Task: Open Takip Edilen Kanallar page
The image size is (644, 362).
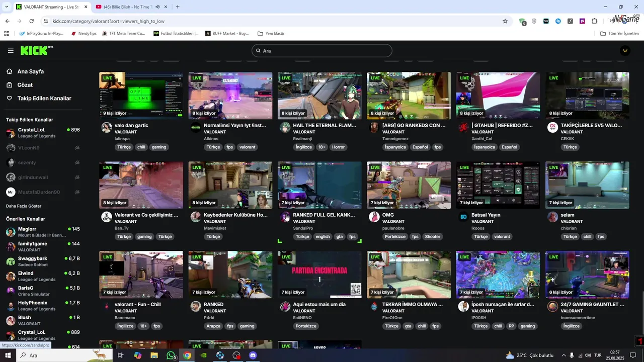Action: (x=44, y=99)
